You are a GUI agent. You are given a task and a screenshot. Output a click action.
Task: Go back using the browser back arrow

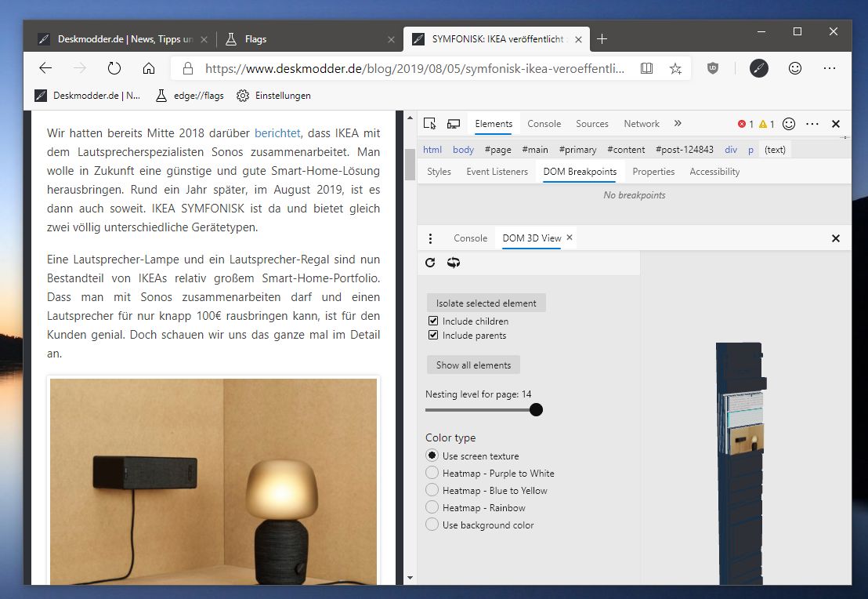tap(45, 68)
